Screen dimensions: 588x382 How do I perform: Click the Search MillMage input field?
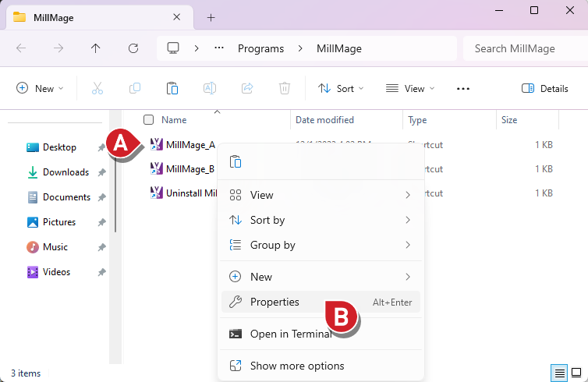pos(522,48)
